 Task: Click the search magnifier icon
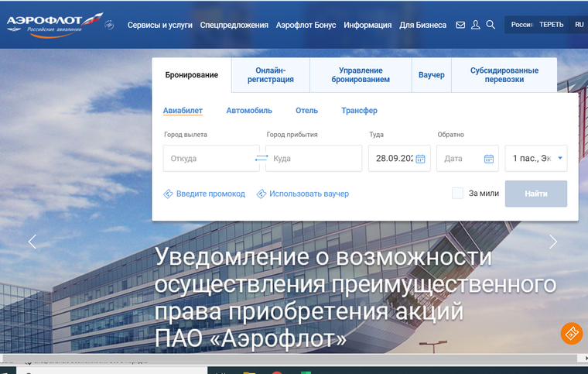[x=491, y=25]
